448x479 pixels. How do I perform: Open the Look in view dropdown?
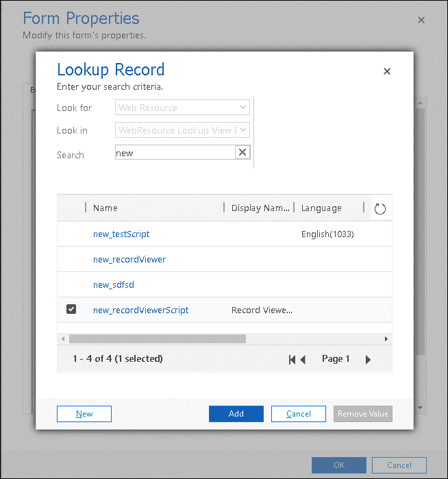[182, 130]
